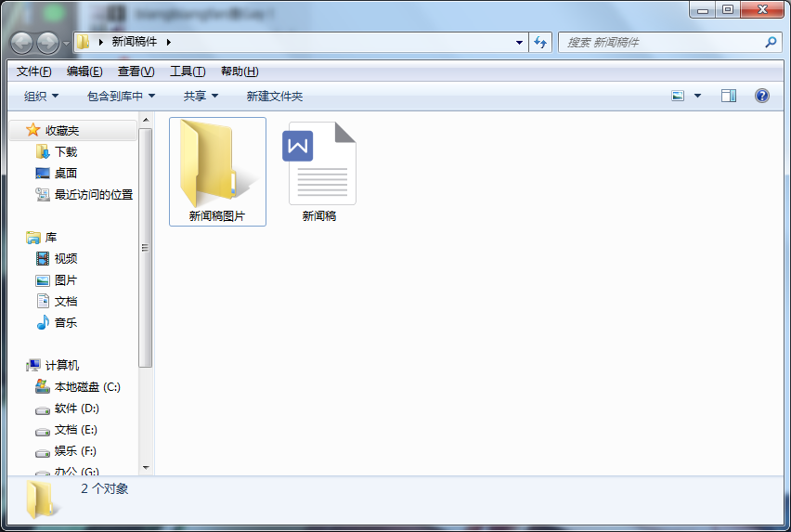
Task: Expand the address bar history dropdown
Action: (x=519, y=43)
